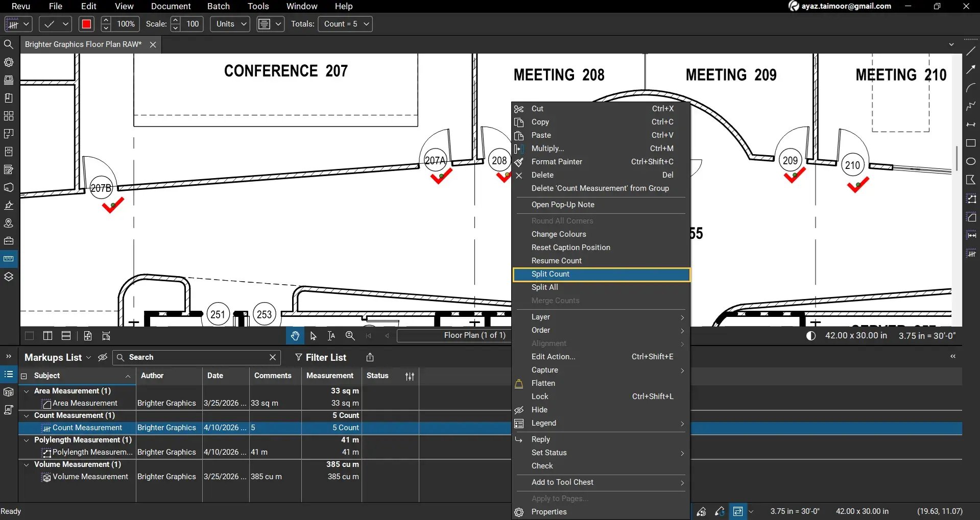Click the Search icon in left sidebar
The height and width of the screenshot is (520, 980).
click(x=9, y=44)
